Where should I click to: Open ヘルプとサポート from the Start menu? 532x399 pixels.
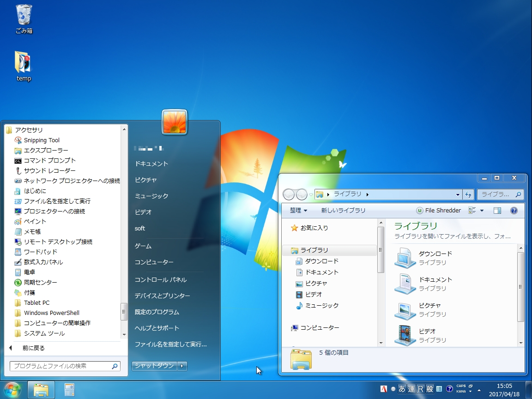(155, 328)
